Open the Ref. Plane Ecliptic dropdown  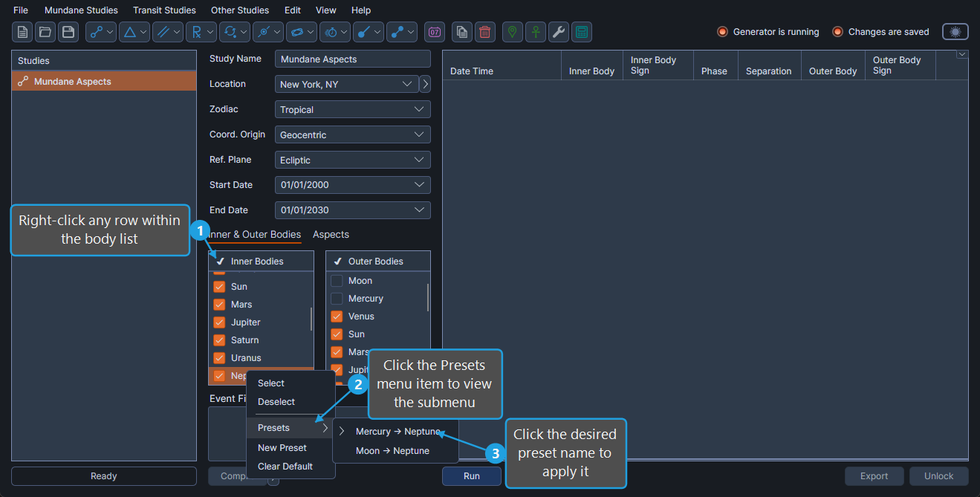coord(353,160)
